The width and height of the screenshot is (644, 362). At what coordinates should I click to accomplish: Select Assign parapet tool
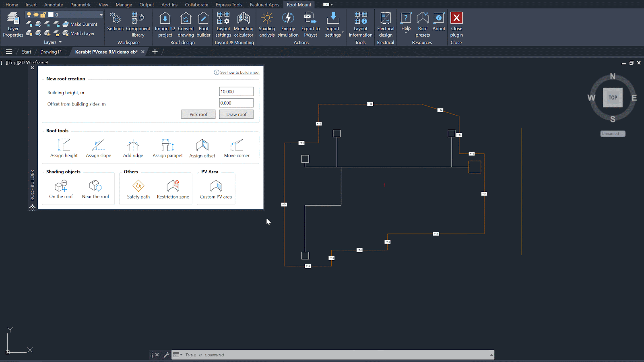pos(167,148)
